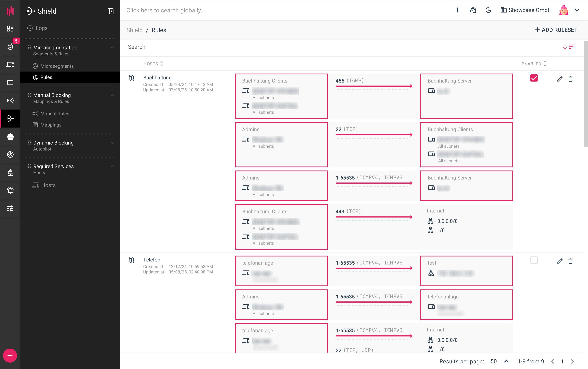Collapse the Microsegmentation section

[112, 48]
